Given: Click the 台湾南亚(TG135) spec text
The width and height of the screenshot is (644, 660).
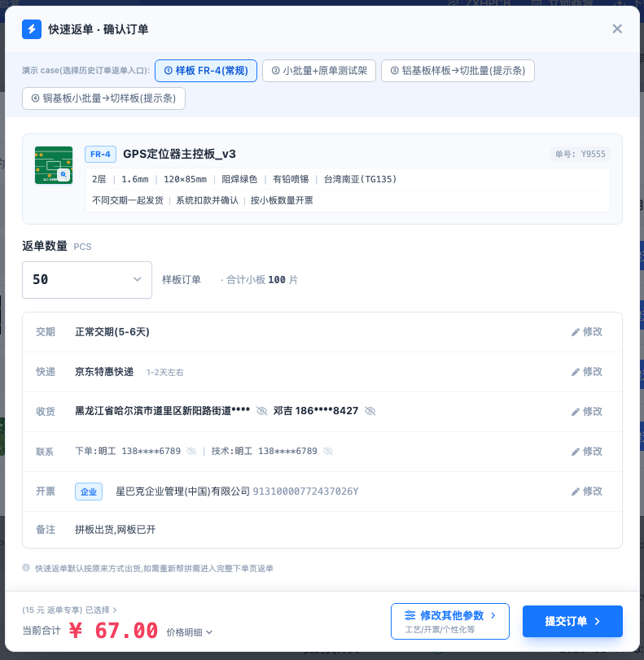Looking at the screenshot, I should click(x=360, y=179).
